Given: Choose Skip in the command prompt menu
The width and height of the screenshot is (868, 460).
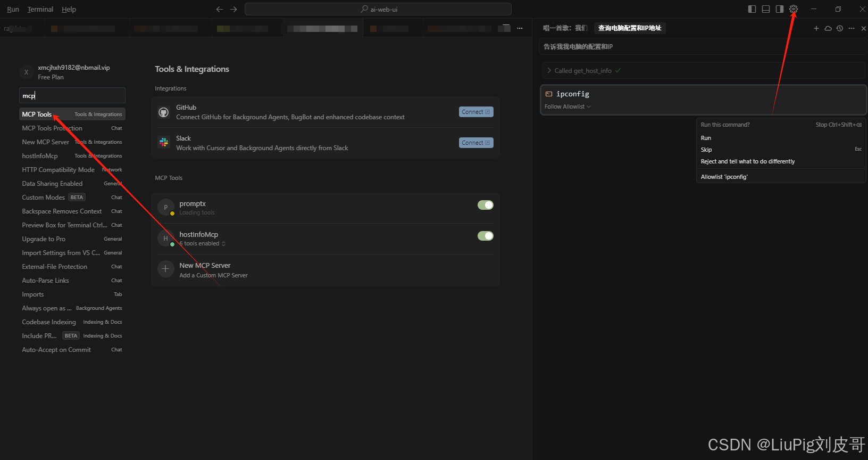Looking at the screenshot, I should click(781, 150).
